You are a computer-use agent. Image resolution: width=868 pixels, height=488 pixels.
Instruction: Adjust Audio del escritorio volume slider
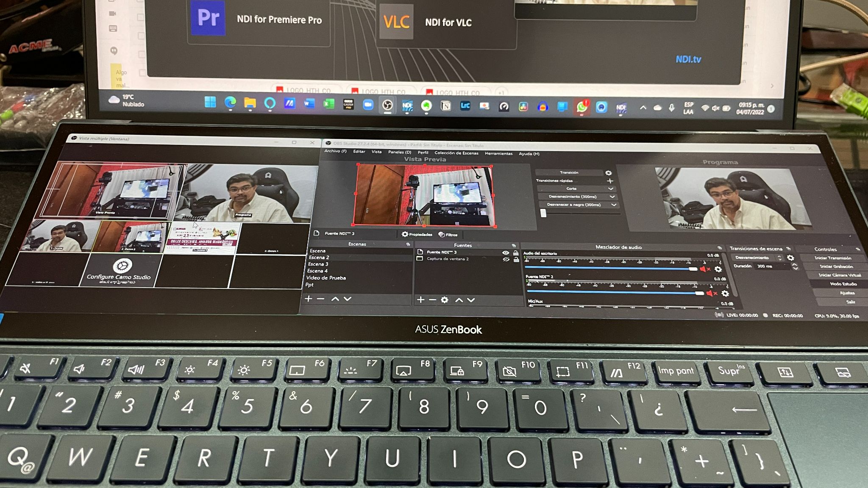(x=693, y=269)
